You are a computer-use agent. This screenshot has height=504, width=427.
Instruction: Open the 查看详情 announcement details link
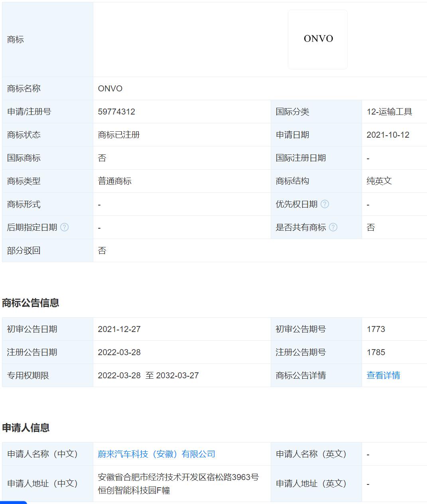coord(383,376)
